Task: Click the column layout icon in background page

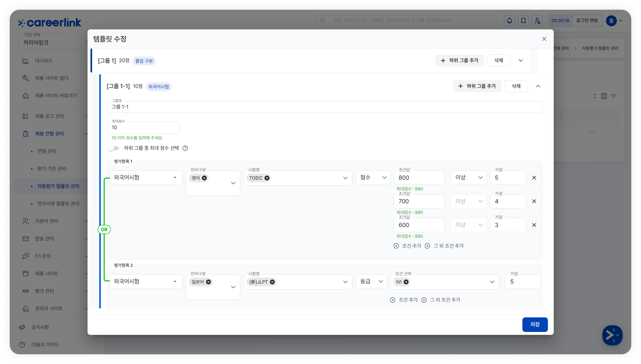Action: coord(604,96)
